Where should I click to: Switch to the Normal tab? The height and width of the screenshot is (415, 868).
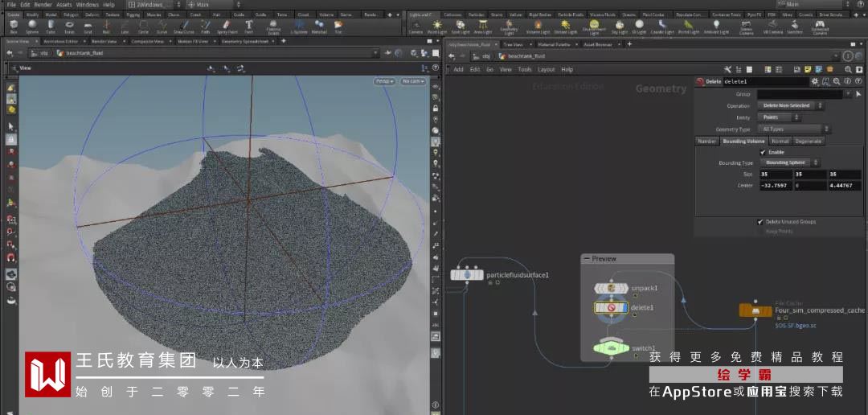(780, 141)
